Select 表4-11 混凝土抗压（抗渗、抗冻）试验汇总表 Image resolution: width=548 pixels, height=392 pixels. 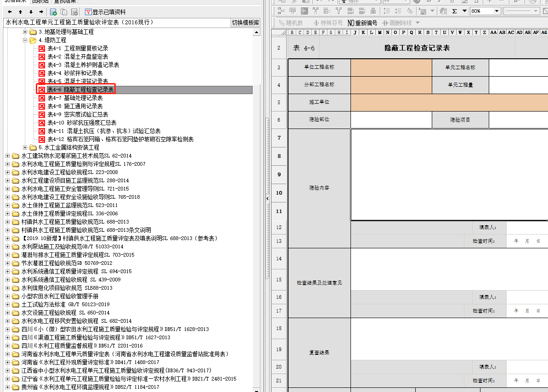tap(104, 131)
